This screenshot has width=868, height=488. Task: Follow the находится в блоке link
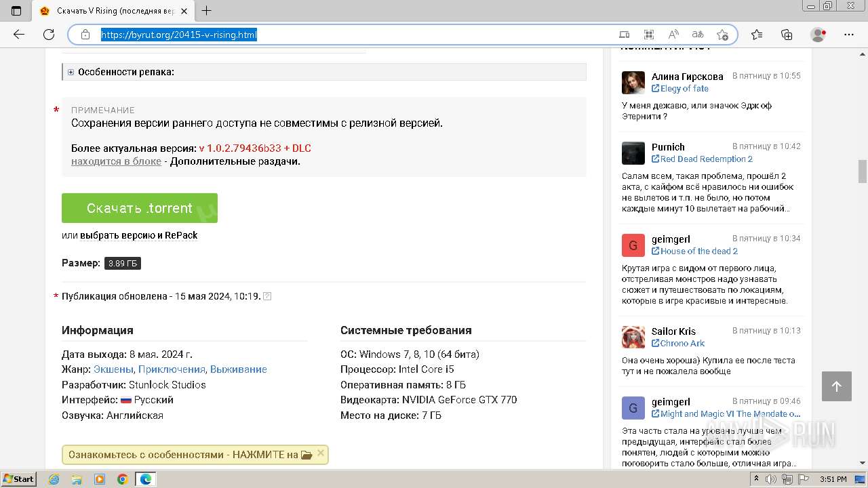coord(116,161)
